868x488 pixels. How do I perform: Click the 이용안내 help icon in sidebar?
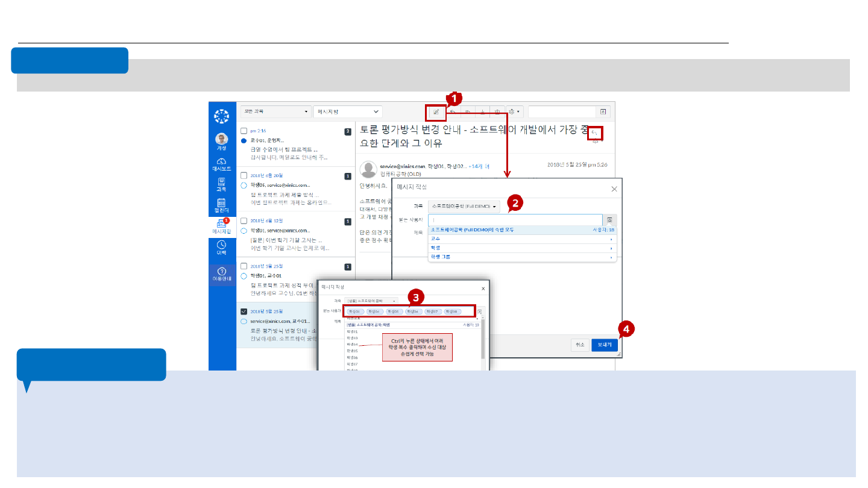point(221,275)
